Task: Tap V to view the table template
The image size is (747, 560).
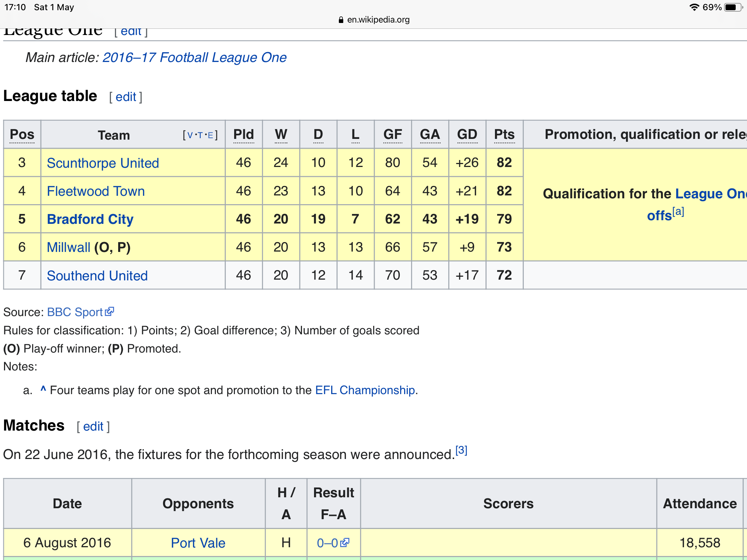Action: click(x=190, y=135)
